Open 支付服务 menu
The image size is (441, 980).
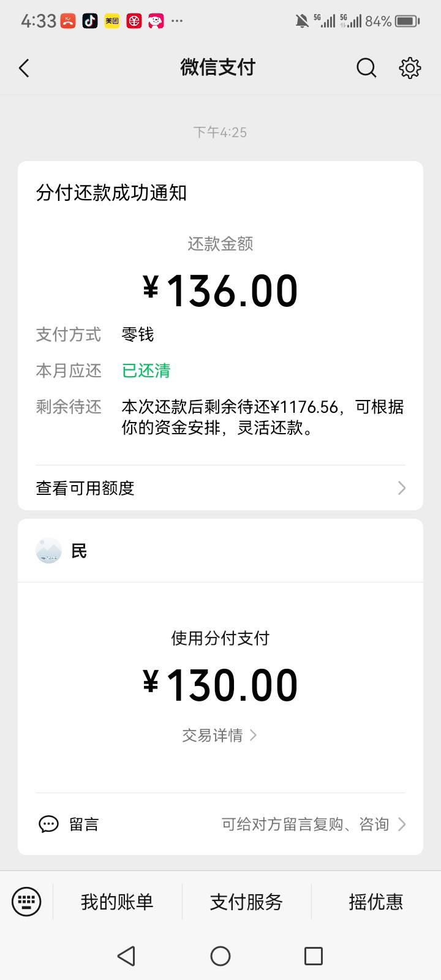[x=246, y=902]
